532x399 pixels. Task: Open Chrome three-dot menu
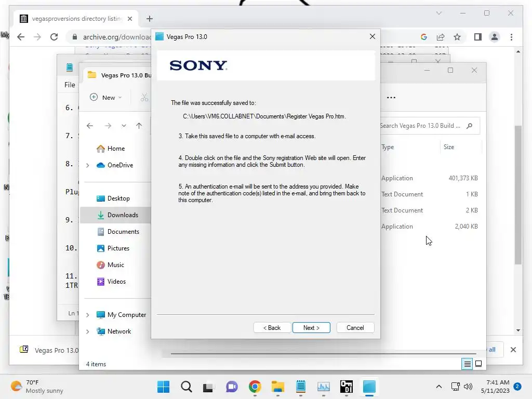pos(511,37)
